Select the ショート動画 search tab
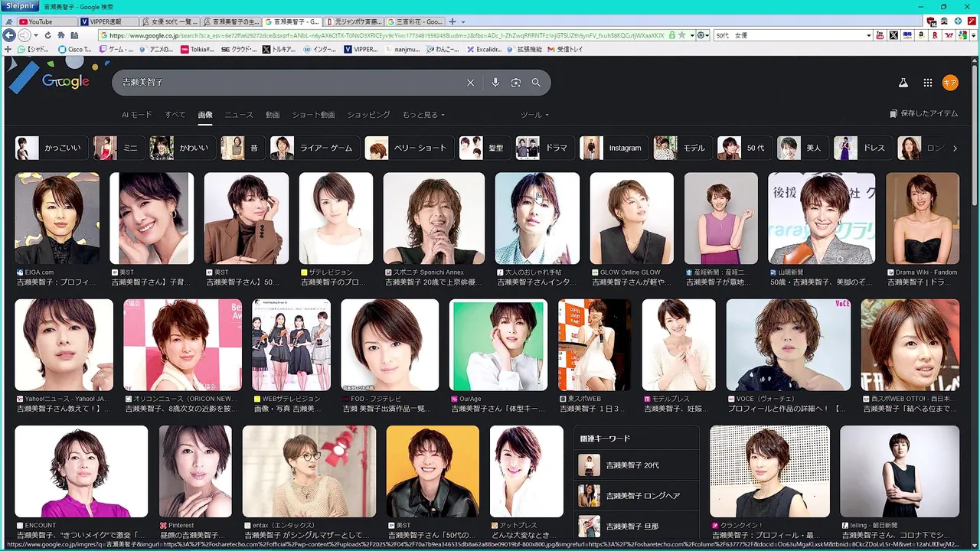980x551 pixels. (313, 115)
